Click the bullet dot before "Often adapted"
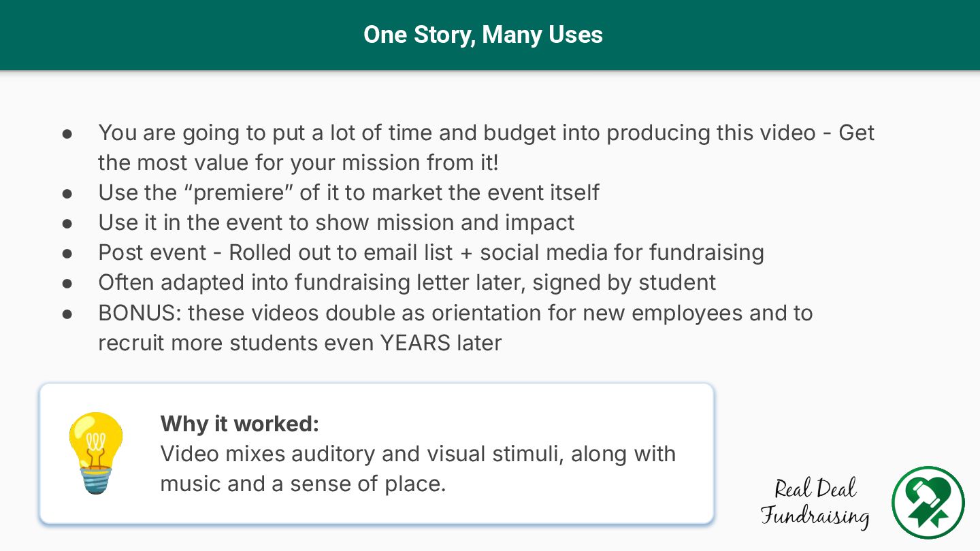This screenshot has width=980, height=551. (67, 283)
